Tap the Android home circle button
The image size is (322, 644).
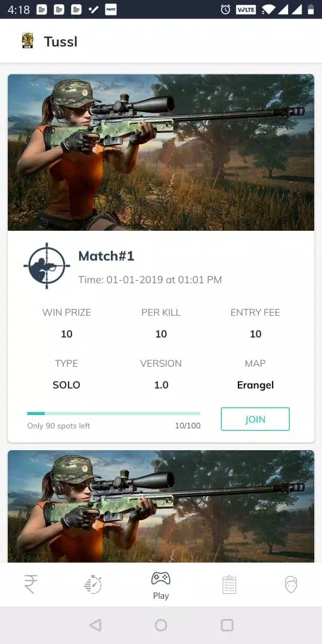(161, 625)
